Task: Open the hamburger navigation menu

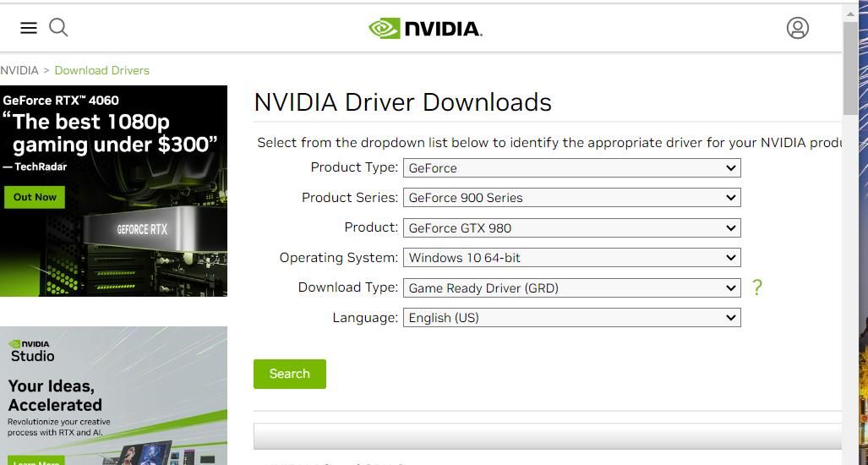Action: (29, 28)
